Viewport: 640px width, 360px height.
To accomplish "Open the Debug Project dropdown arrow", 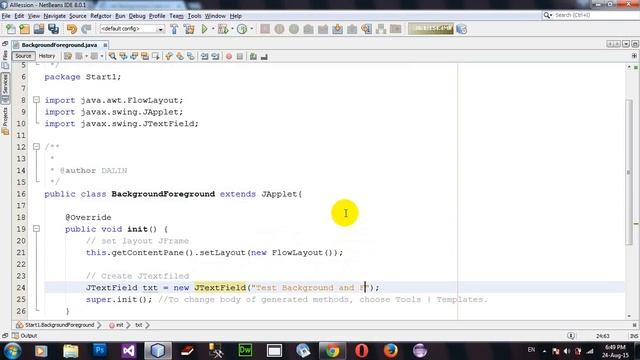I will coord(232,29).
